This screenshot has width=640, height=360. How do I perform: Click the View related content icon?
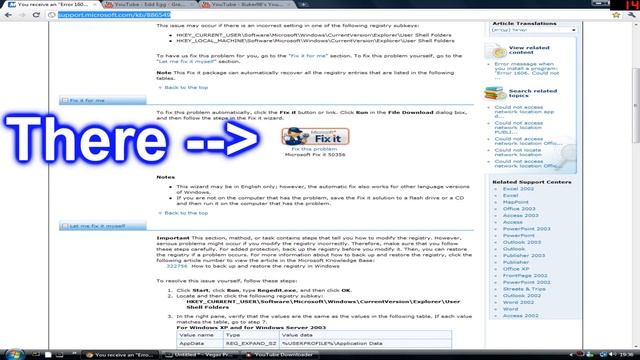pos(496,51)
